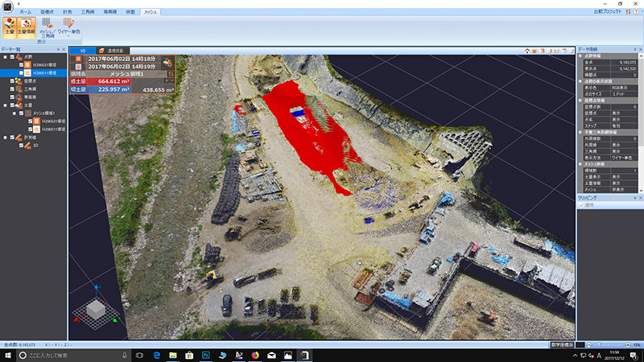Toggle the 点群 checkbox in data tree

[12, 57]
